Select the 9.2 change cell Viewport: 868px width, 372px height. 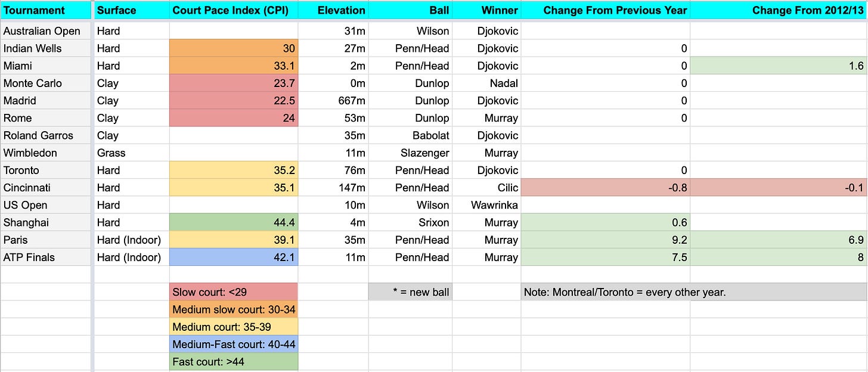pos(606,240)
